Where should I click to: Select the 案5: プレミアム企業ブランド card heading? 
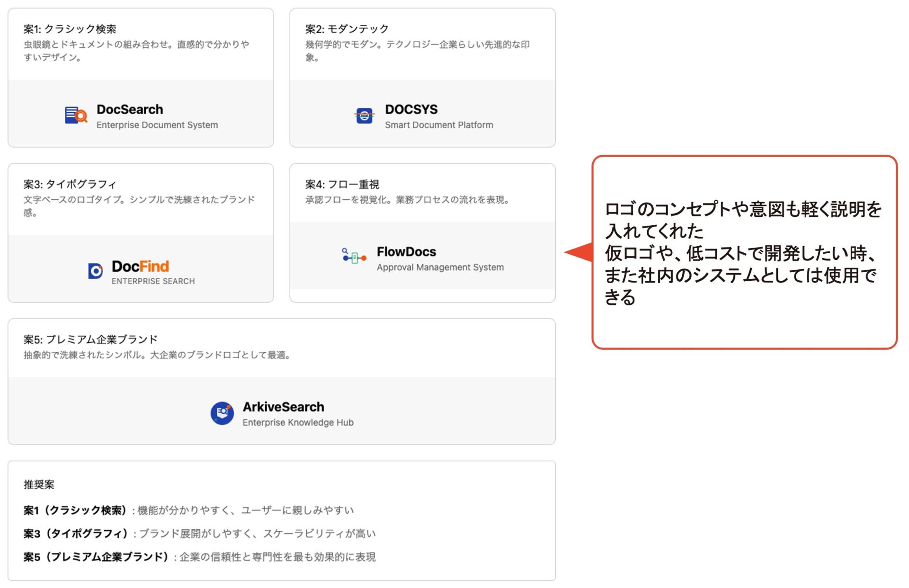coord(90,339)
